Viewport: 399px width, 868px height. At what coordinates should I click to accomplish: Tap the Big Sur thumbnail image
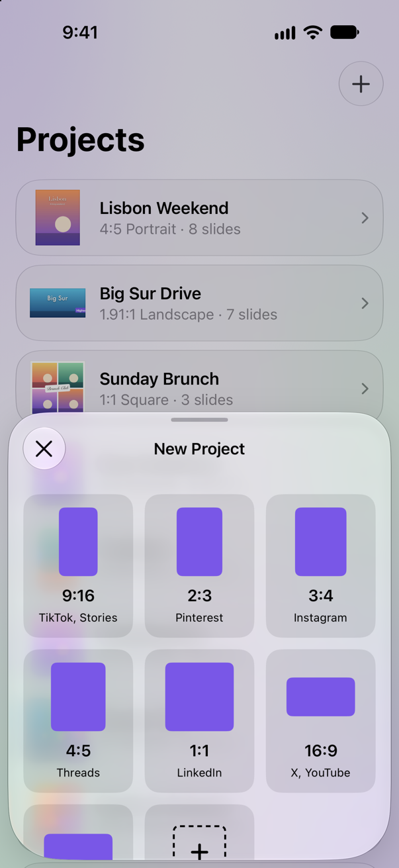coord(58,303)
